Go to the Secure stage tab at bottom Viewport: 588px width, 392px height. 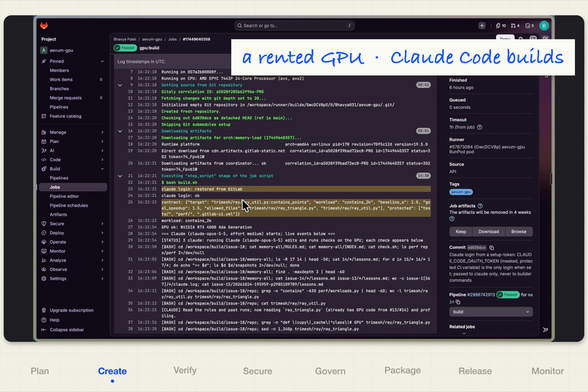click(x=258, y=371)
